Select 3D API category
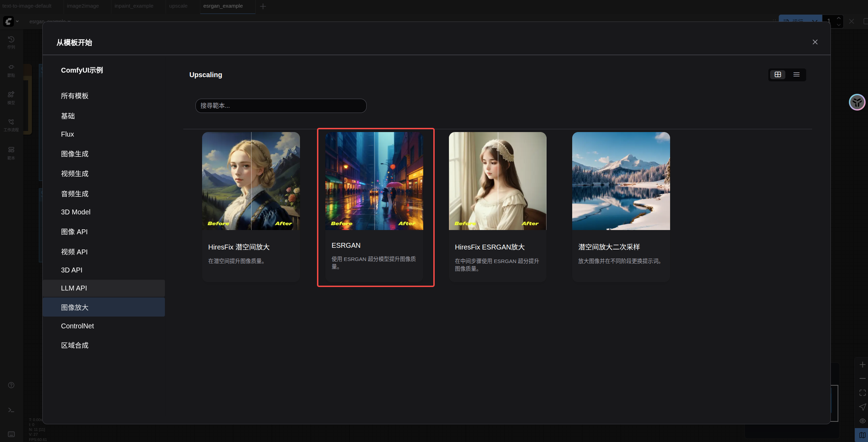This screenshot has width=868, height=442. point(103,270)
